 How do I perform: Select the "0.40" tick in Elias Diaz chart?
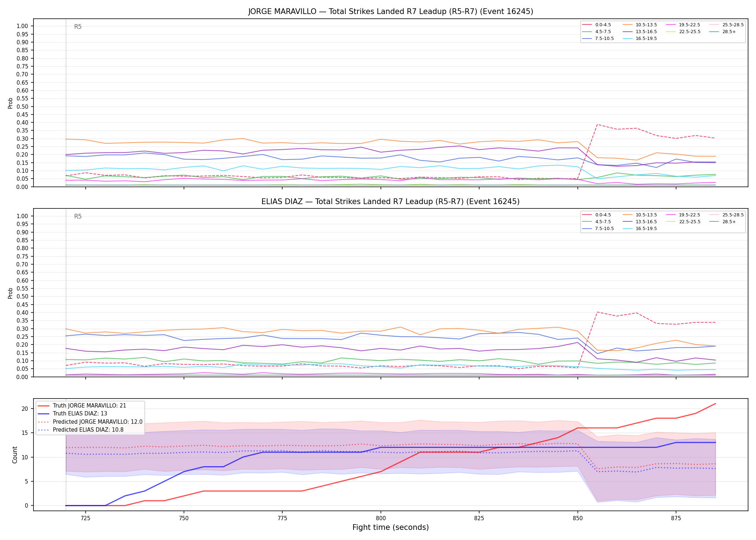tap(22, 312)
